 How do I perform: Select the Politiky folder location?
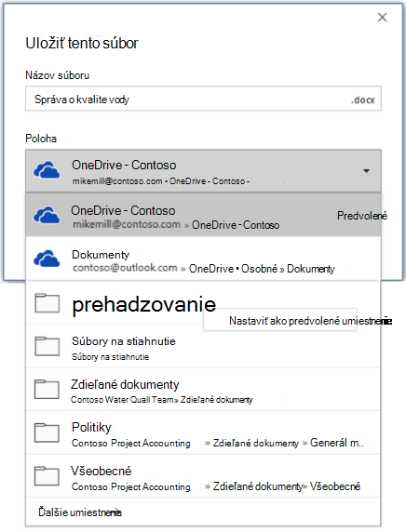pyautogui.click(x=203, y=432)
